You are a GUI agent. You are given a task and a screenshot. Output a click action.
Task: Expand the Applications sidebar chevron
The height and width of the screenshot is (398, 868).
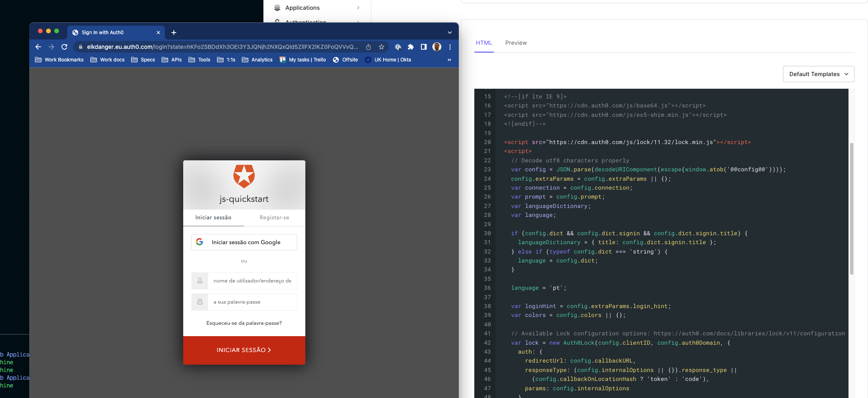pos(358,7)
